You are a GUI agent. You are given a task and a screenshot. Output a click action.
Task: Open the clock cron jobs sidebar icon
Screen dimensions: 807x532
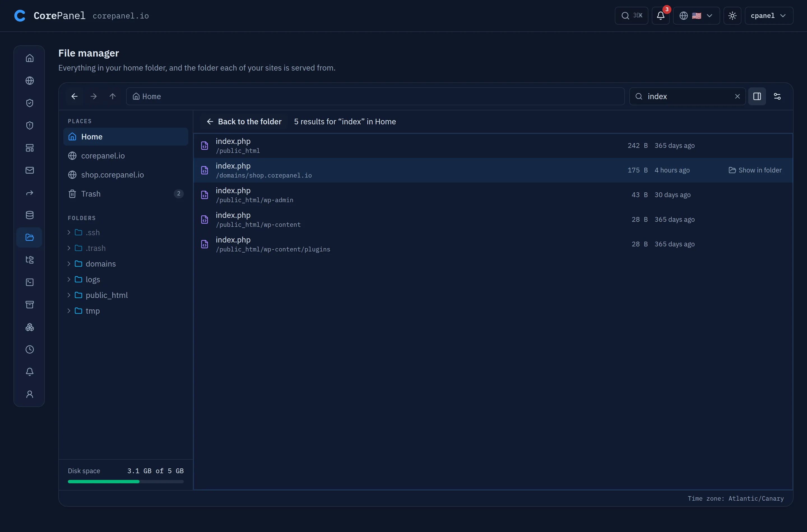pyautogui.click(x=29, y=349)
